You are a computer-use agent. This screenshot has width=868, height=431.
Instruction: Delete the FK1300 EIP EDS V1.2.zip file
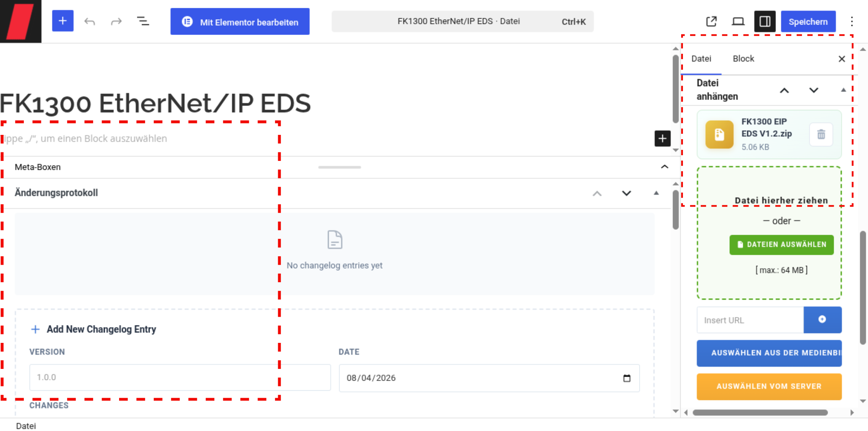pos(821,135)
